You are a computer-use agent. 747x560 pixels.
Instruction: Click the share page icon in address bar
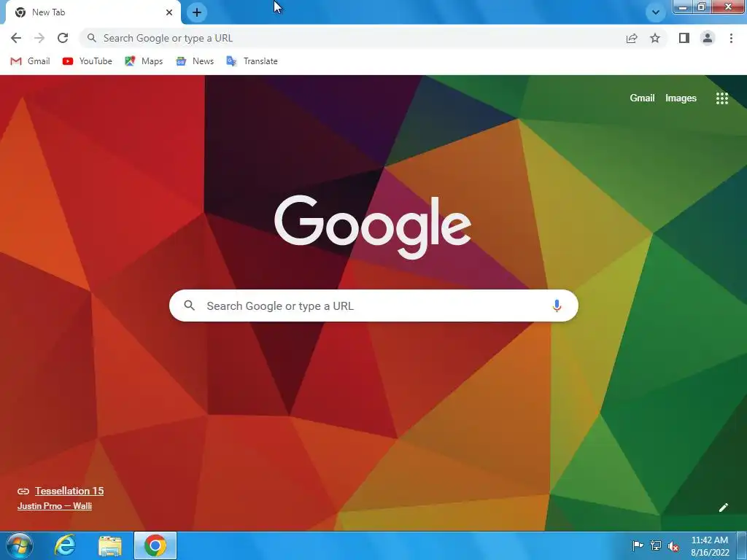[x=632, y=38]
